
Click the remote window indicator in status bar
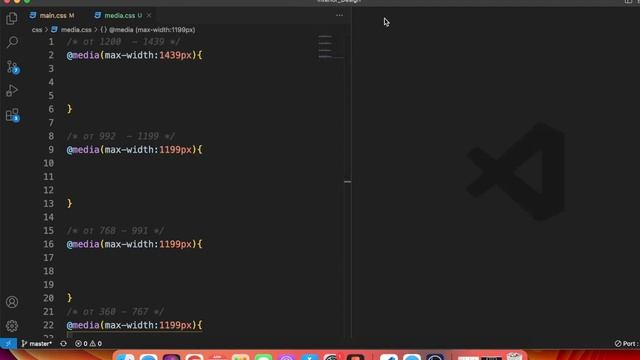8,344
